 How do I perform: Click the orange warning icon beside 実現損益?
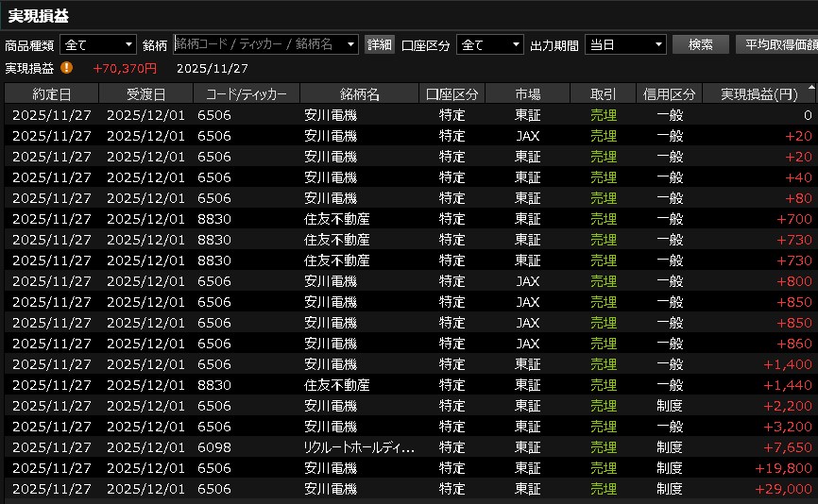[66, 68]
